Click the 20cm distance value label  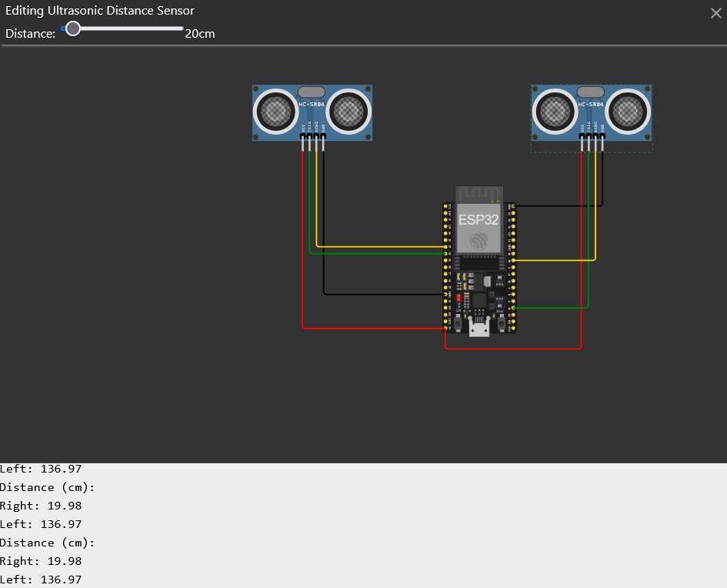tap(199, 34)
